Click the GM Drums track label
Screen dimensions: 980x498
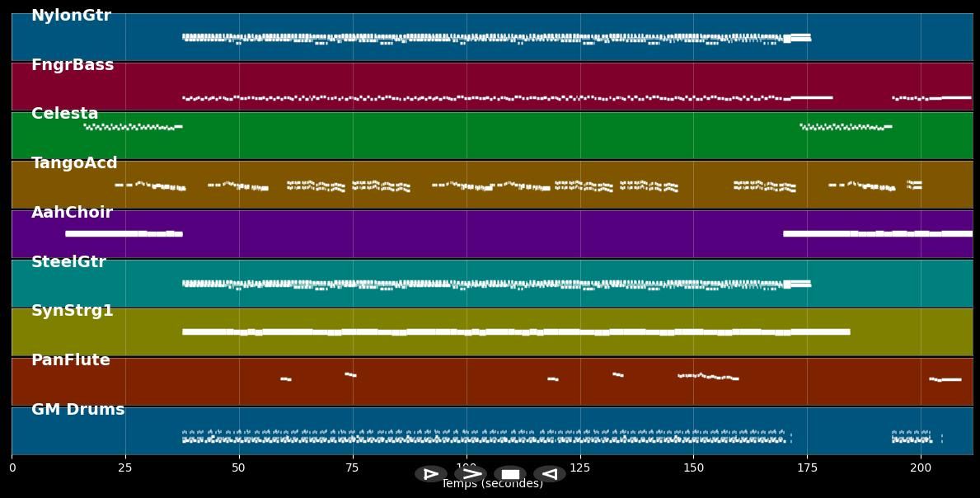click(x=77, y=410)
